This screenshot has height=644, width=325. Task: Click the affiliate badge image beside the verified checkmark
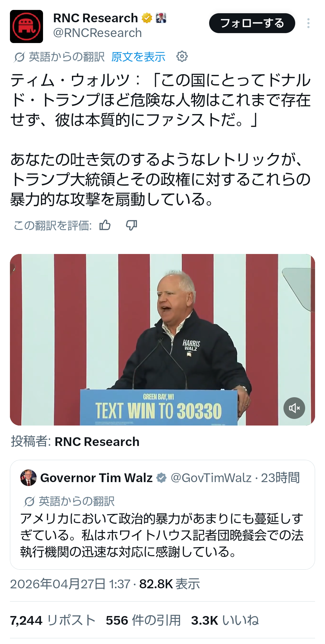click(161, 18)
